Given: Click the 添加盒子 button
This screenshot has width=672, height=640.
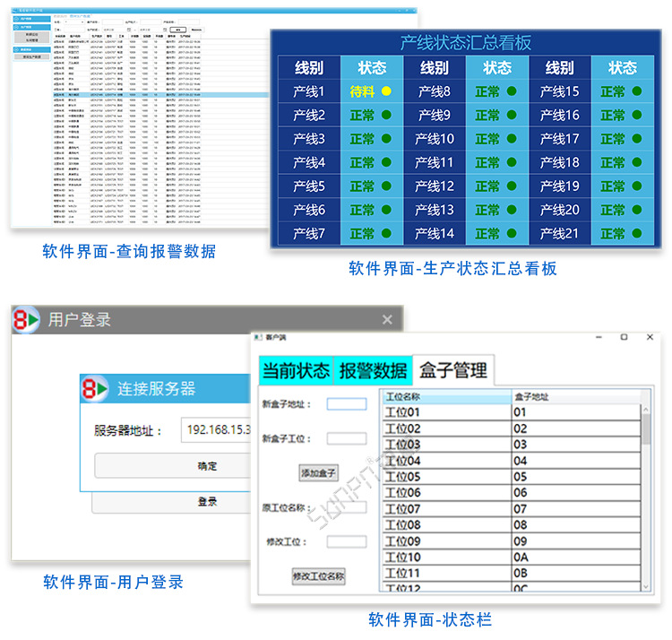Looking at the screenshot, I should tap(318, 472).
